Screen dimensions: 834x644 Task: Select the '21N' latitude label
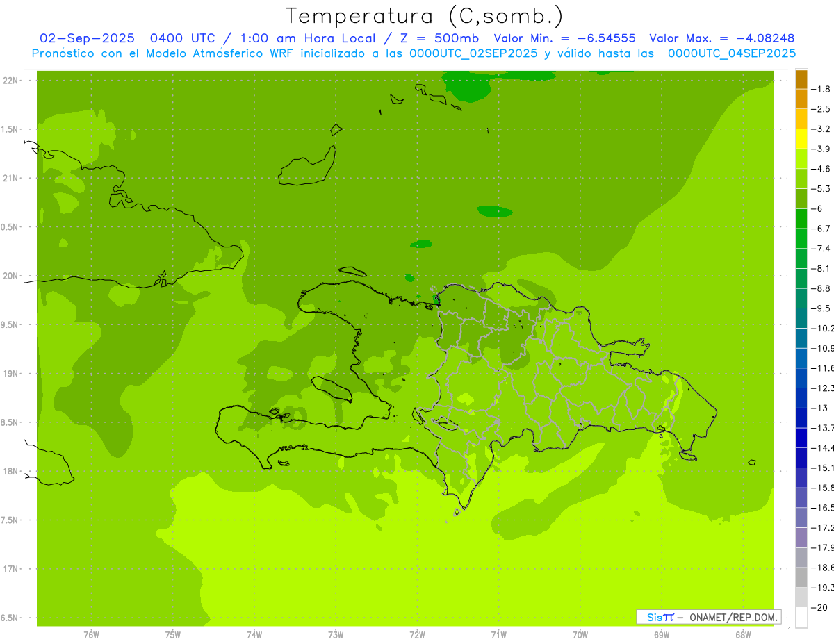point(11,179)
